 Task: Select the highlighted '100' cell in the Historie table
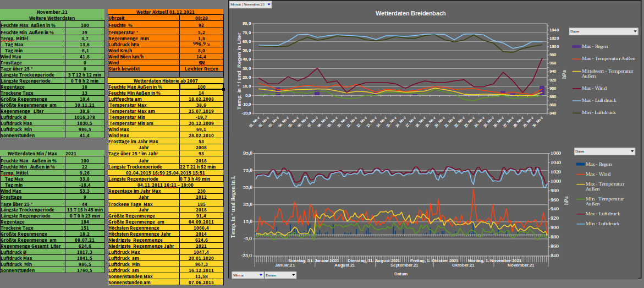(x=202, y=87)
